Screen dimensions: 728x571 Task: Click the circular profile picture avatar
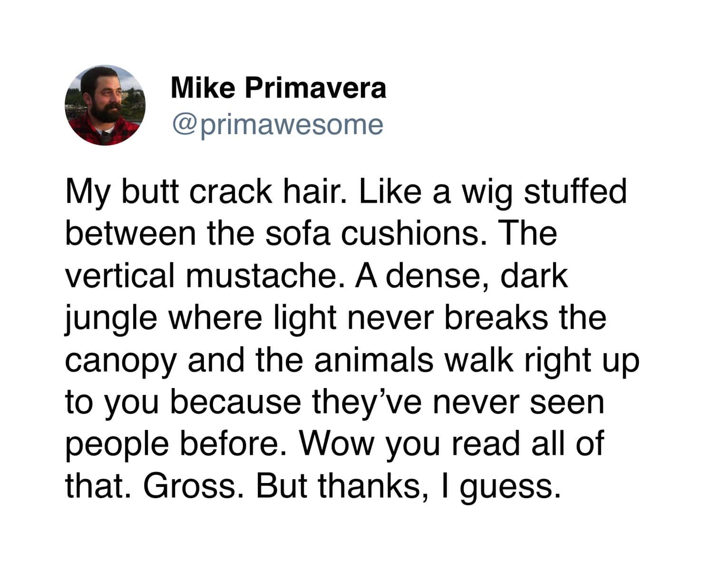pos(105,105)
